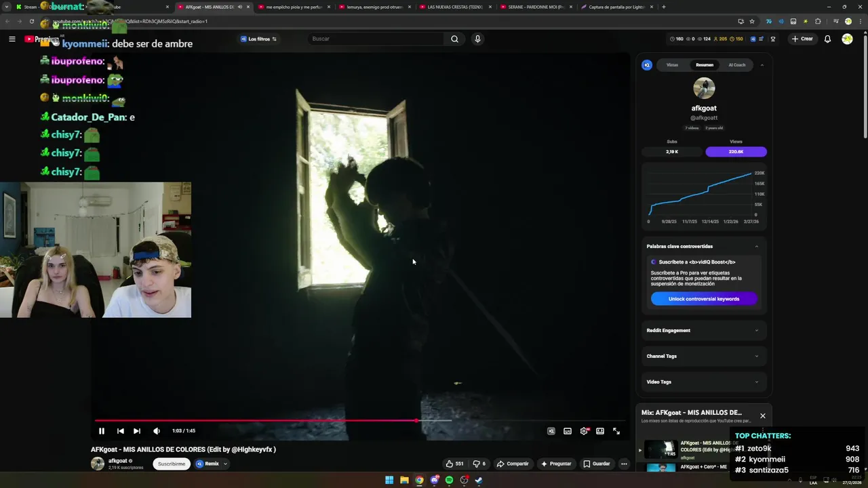The height and width of the screenshot is (488, 868).
Task: Expand the Channel Tags section
Action: pos(704,357)
